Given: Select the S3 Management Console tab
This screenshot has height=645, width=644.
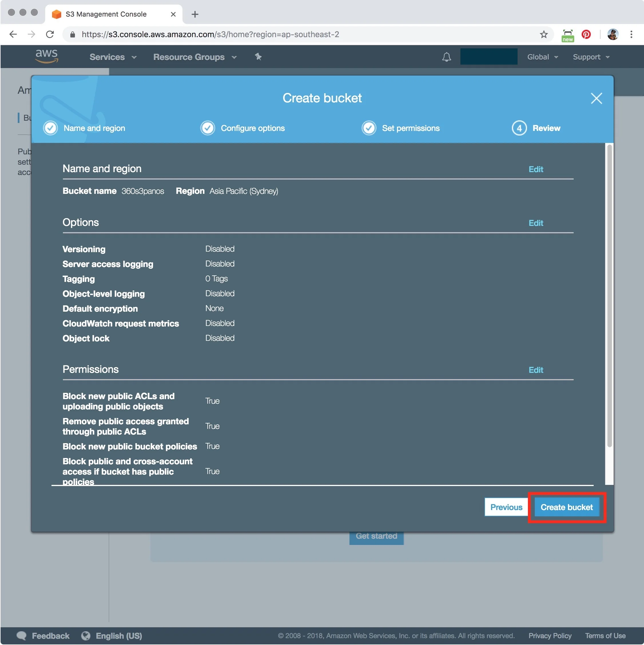Looking at the screenshot, I should point(114,14).
